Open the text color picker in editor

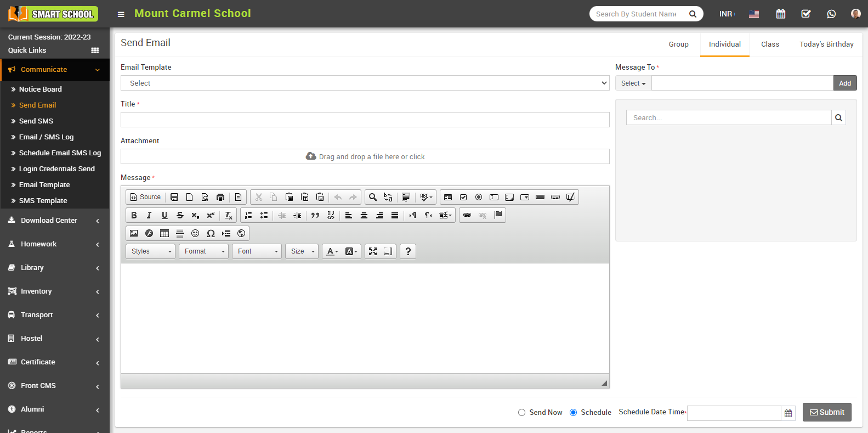tap(332, 251)
